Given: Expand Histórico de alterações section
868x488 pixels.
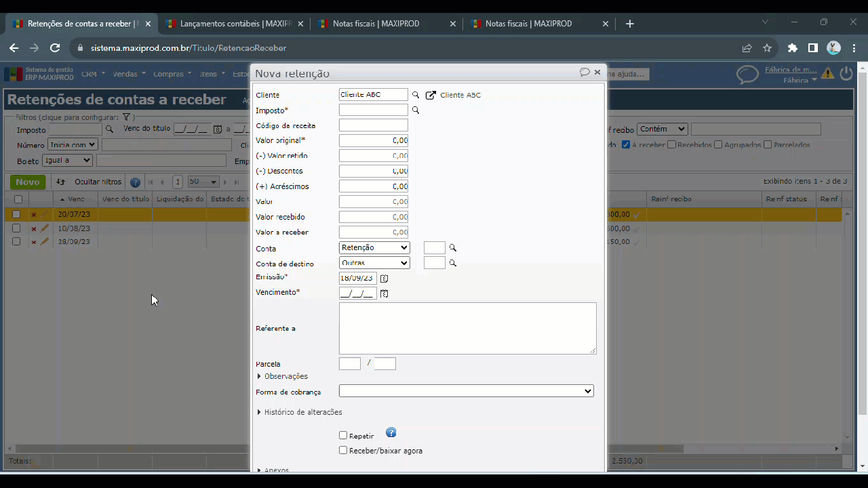Looking at the screenshot, I should 302,412.
